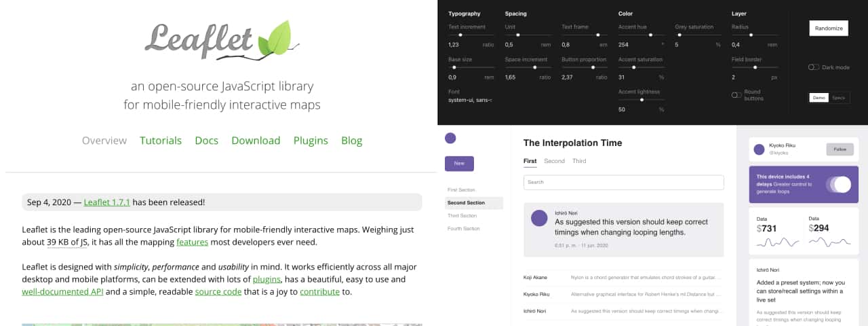
Task: Click the Accent hue slider
Action: 642,35
